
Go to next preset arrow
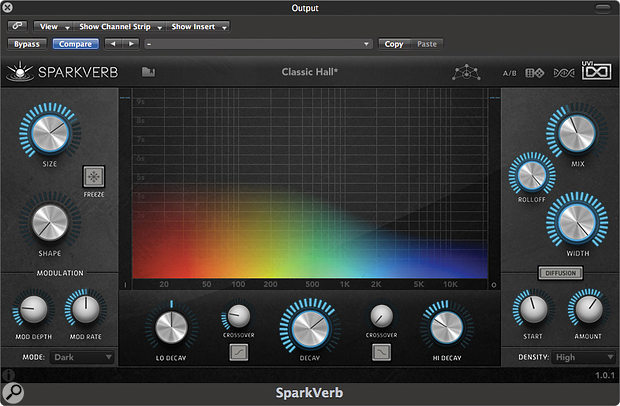pyautogui.click(x=131, y=43)
